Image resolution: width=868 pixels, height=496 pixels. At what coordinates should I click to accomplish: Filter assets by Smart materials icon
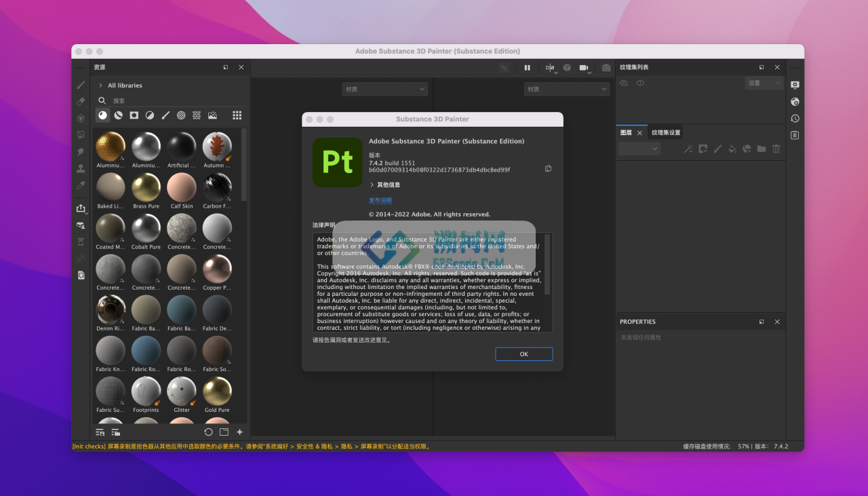pos(118,115)
